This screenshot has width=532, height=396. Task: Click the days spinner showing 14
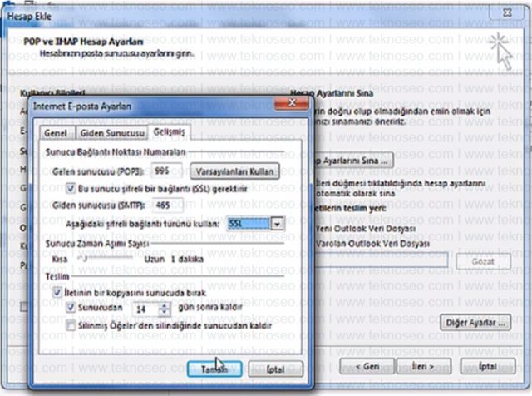tap(151, 309)
